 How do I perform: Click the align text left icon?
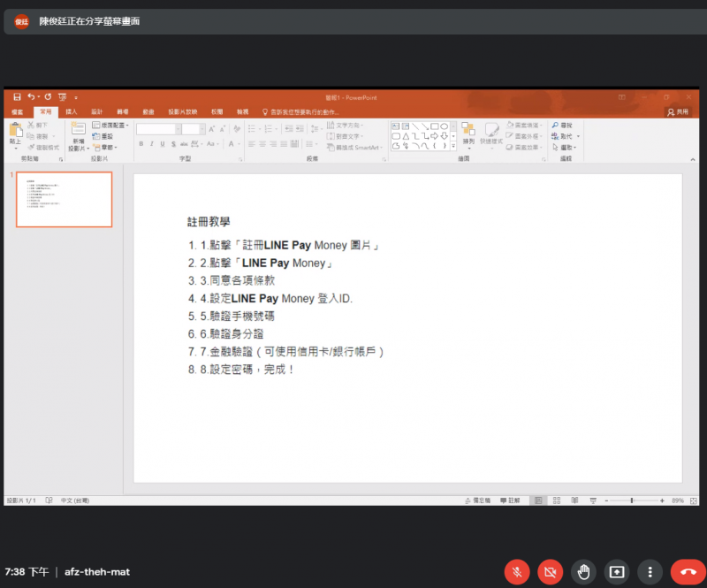point(252,144)
